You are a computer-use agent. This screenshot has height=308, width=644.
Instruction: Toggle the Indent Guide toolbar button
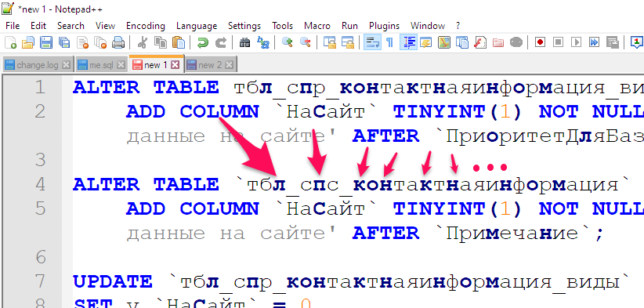tap(407, 42)
